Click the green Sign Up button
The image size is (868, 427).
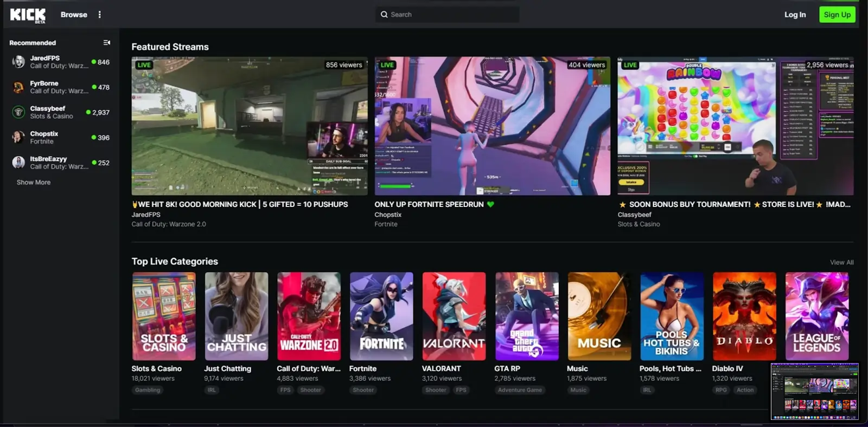[837, 15]
